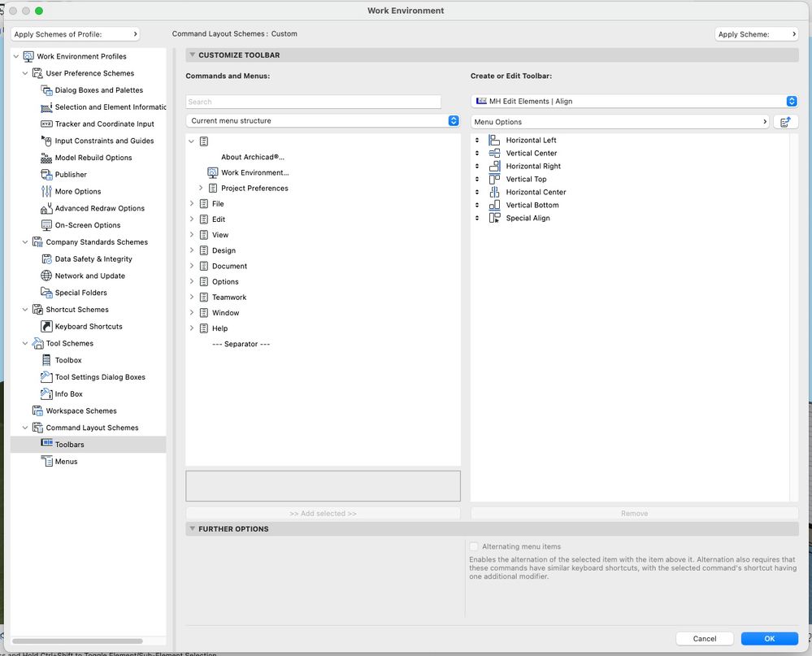Expand the File menu entry
The image size is (812, 656).
(192, 203)
